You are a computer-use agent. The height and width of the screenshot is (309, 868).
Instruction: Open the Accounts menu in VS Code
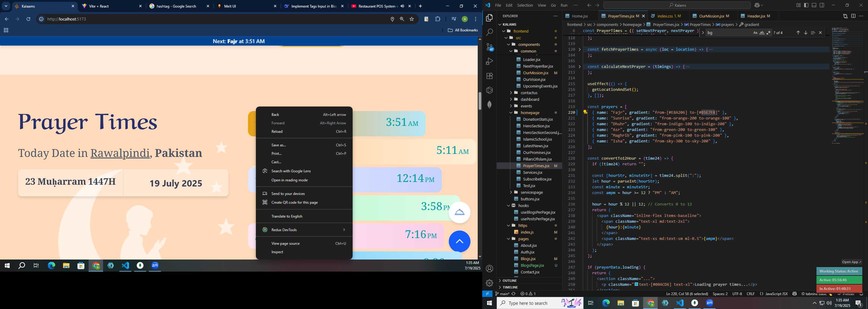489,269
